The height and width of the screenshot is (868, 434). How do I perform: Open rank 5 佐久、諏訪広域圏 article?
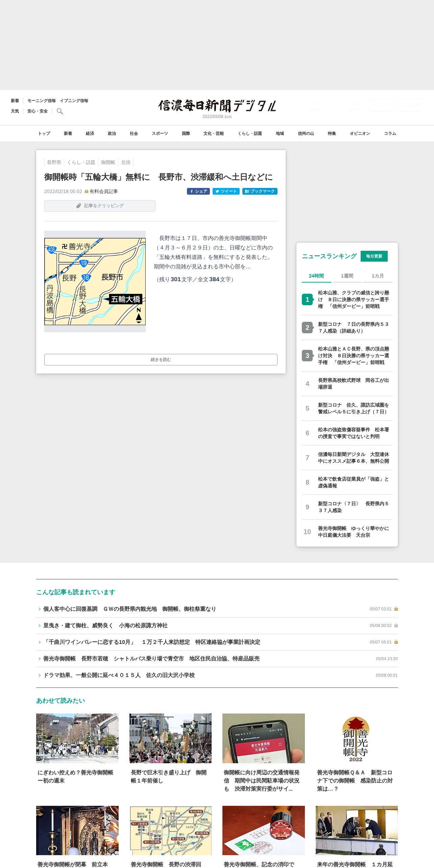point(347,408)
